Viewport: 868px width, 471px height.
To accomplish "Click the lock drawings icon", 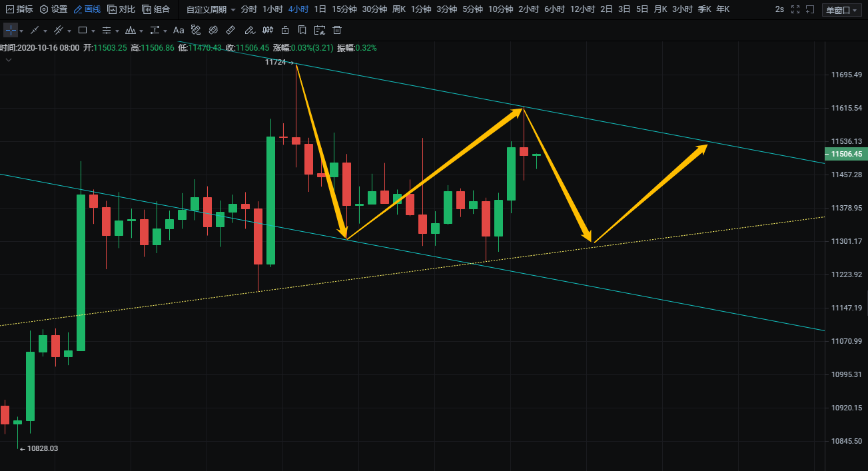I will click(x=285, y=31).
